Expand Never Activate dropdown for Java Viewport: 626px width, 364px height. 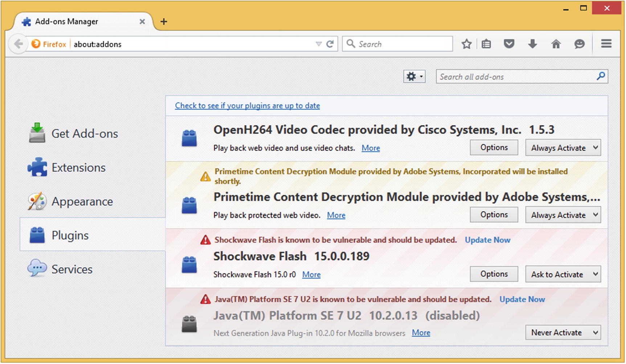(563, 332)
